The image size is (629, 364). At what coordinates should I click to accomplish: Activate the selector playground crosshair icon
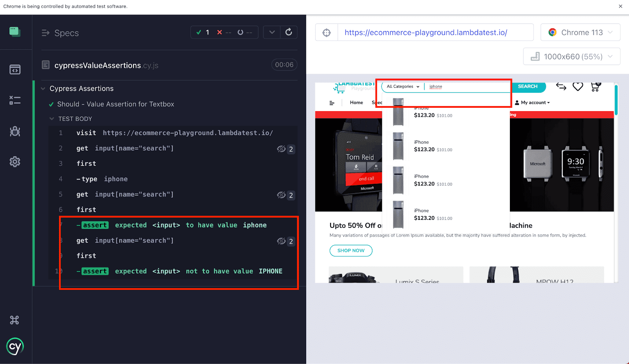327,32
